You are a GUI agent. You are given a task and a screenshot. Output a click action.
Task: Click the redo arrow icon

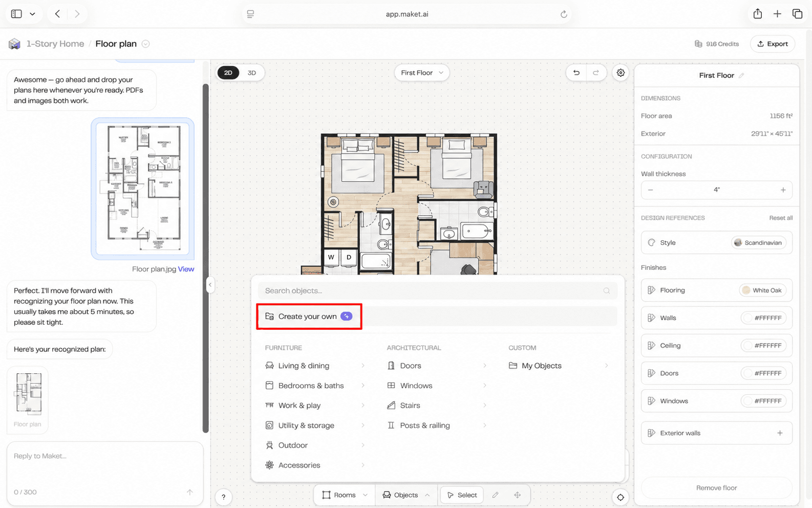(596, 73)
